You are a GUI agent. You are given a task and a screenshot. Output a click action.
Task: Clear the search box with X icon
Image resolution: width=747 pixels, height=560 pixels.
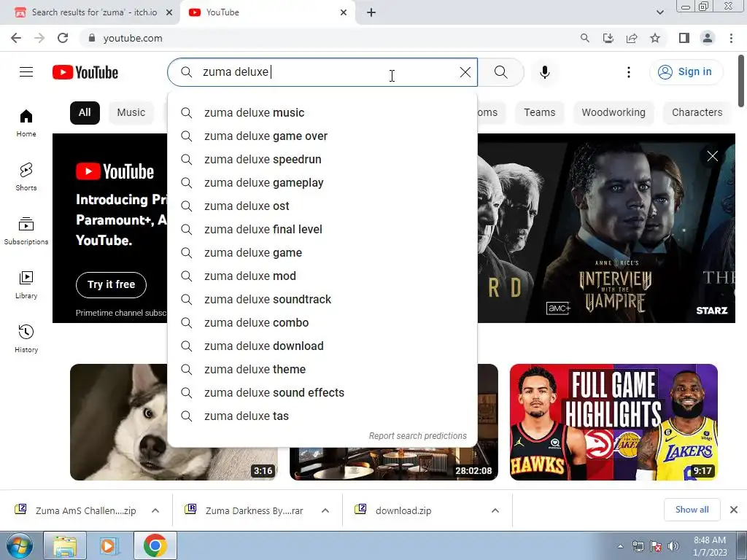(x=465, y=72)
